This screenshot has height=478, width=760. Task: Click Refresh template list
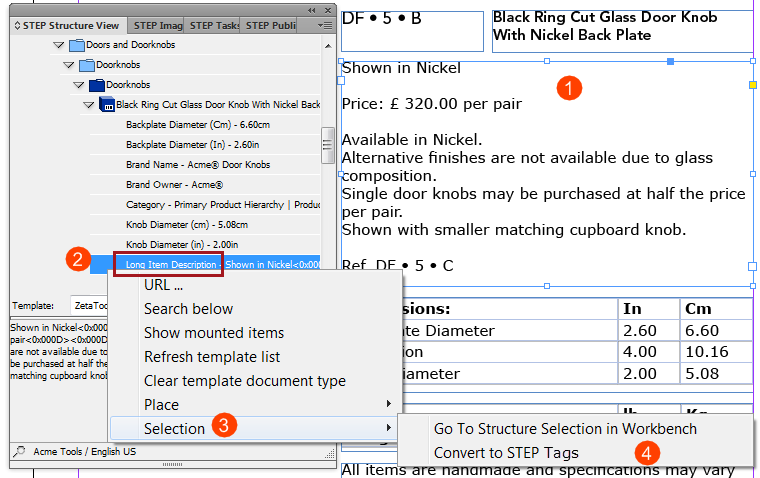(x=212, y=357)
